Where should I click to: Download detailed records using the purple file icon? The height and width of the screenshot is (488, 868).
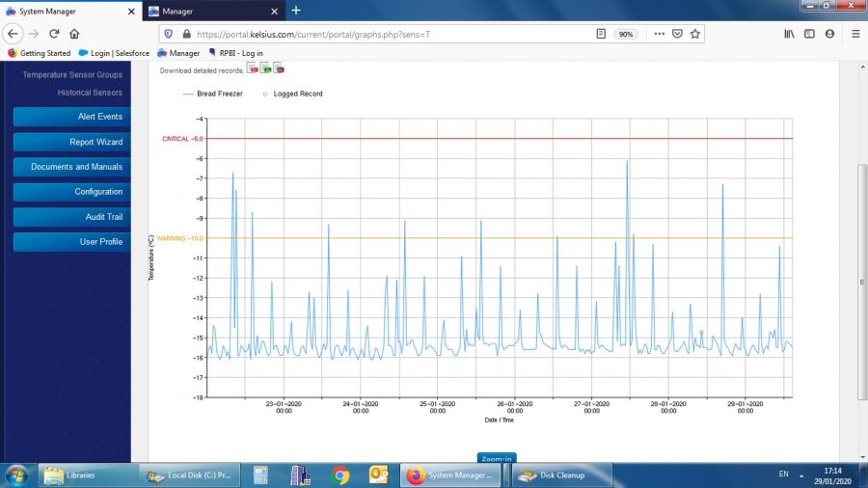(279, 68)
